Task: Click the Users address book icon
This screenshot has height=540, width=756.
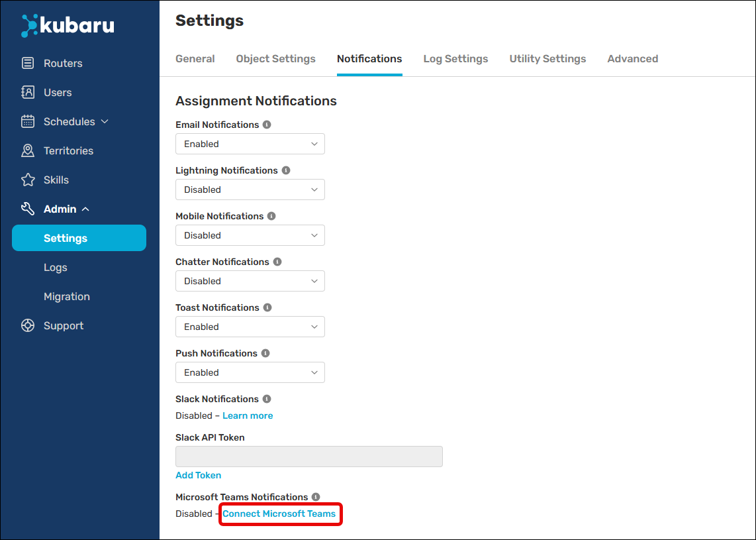Action: point(28,93)
